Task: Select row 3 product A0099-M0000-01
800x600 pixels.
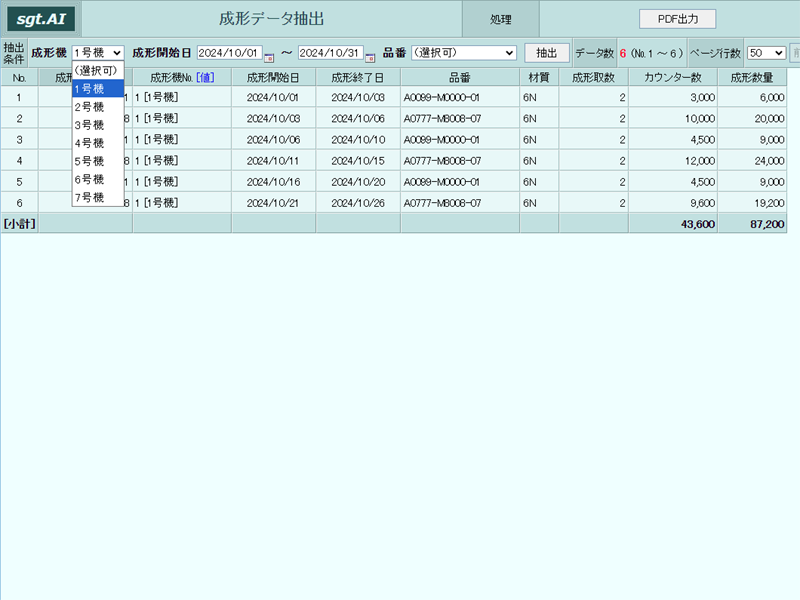Action: 442,140
